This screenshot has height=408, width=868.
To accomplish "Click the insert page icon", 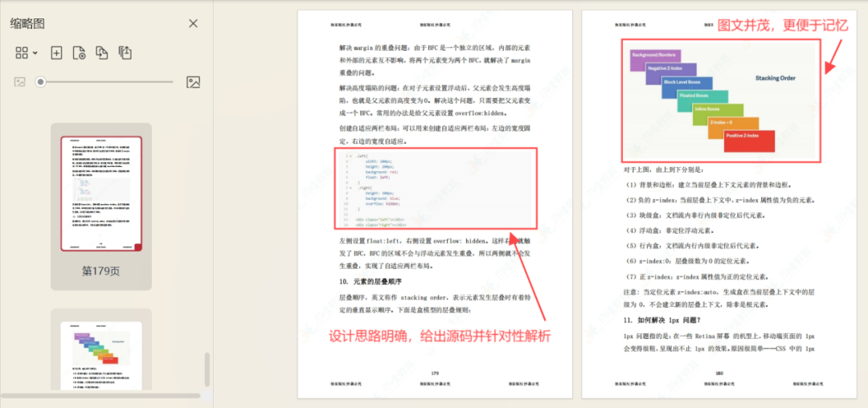I will coord(56,53).
